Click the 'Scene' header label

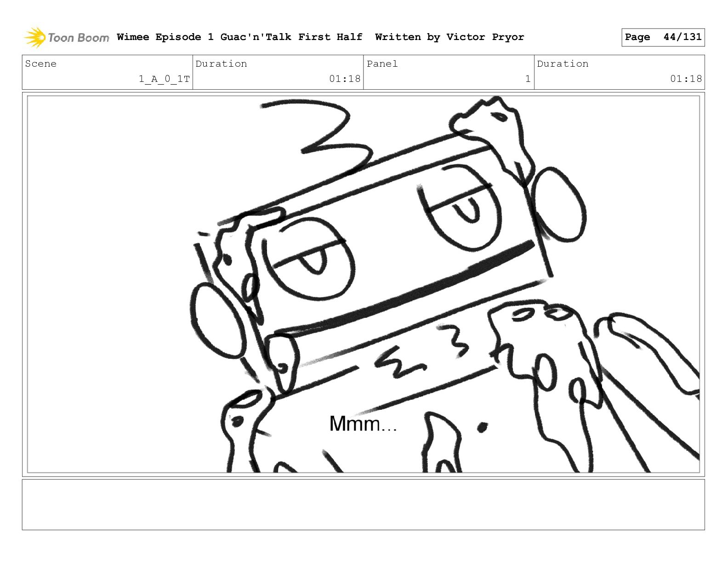[41, 63]
